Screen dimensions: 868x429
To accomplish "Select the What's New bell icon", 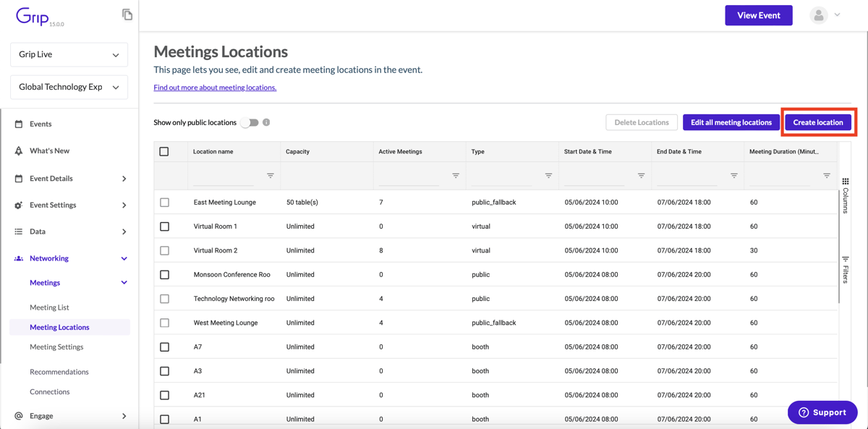I will 20,150.
